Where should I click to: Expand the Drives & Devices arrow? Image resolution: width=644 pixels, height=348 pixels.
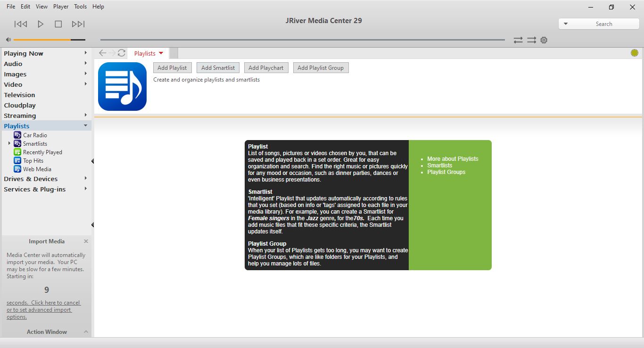coord(86,178)
